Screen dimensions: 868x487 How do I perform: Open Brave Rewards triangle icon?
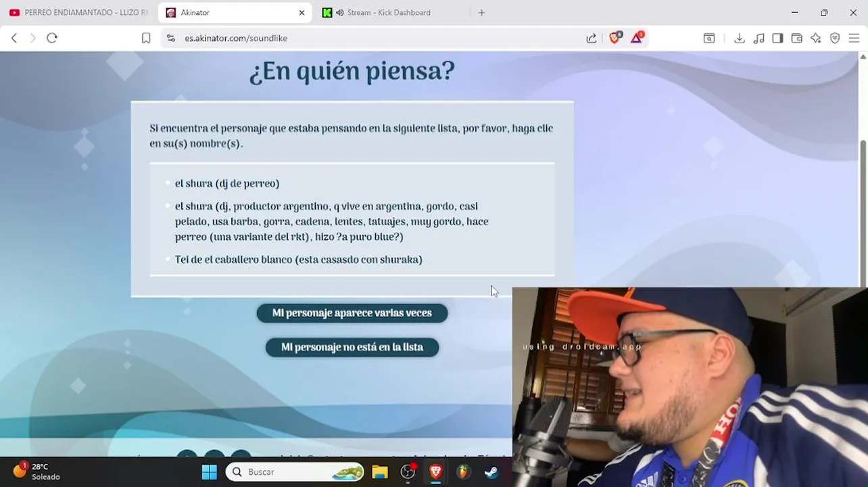point(637,37)
